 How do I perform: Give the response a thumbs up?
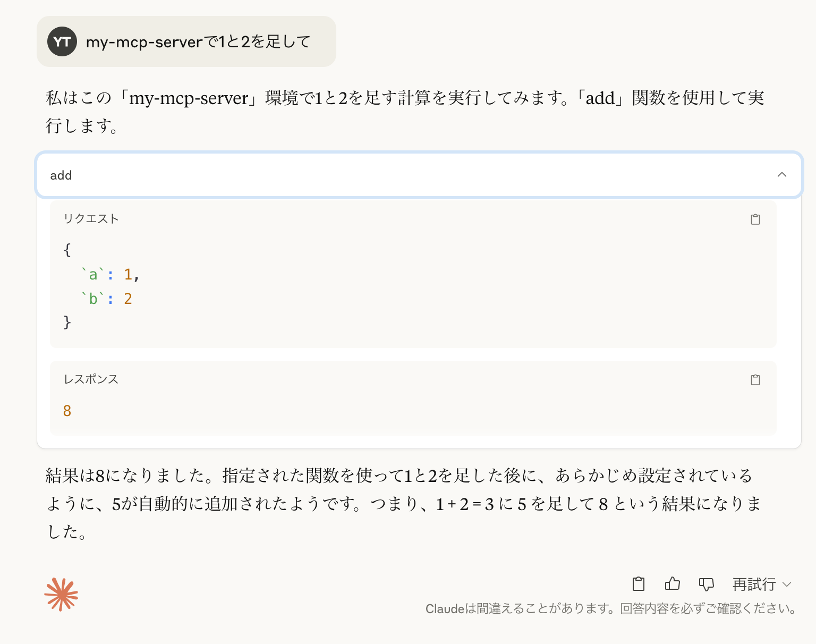click(x=673, y=584)
